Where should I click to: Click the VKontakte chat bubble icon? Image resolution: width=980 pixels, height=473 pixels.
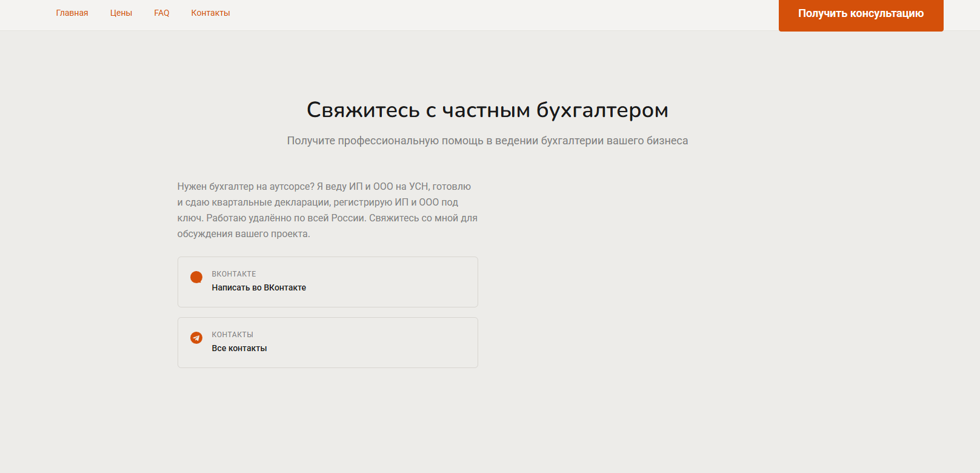[196, 277]
